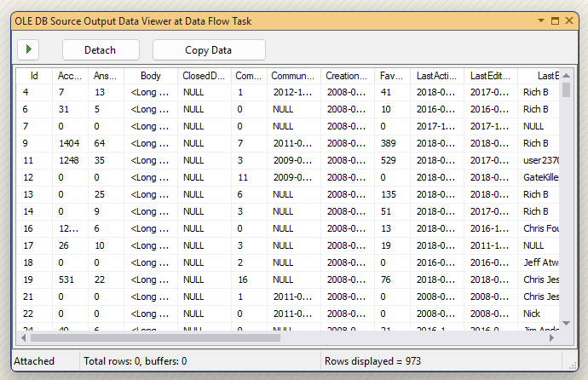Select the Commun... column header
Image resolution: width=588 pixels, height=380 pixels.
tap(294, 76)
